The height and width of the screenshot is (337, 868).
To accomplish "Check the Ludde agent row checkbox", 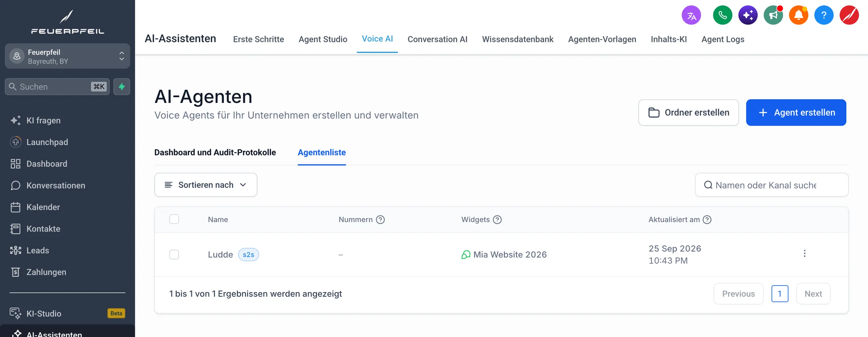I will coord(174,255).
